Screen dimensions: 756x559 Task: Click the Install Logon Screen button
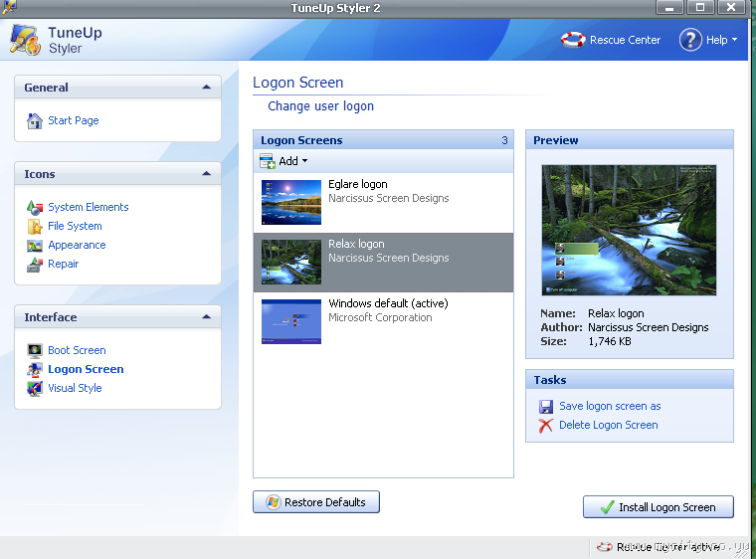[659, 507]
